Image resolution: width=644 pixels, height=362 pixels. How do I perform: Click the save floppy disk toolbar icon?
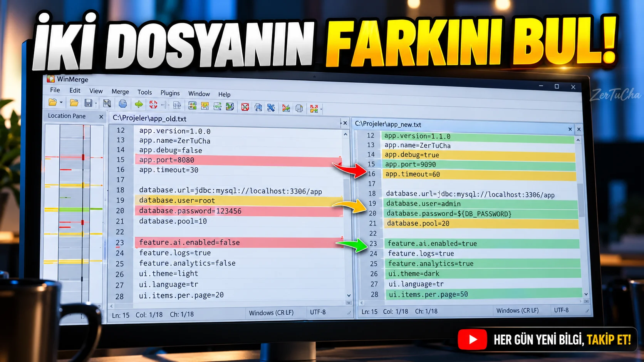pos(89,103)
